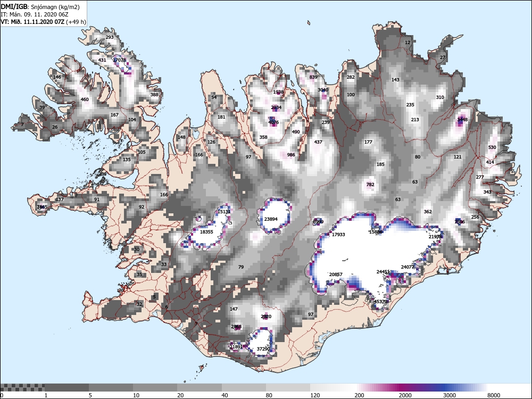
Task: Click the legend tick label "40"
Action: coord(225,395)
